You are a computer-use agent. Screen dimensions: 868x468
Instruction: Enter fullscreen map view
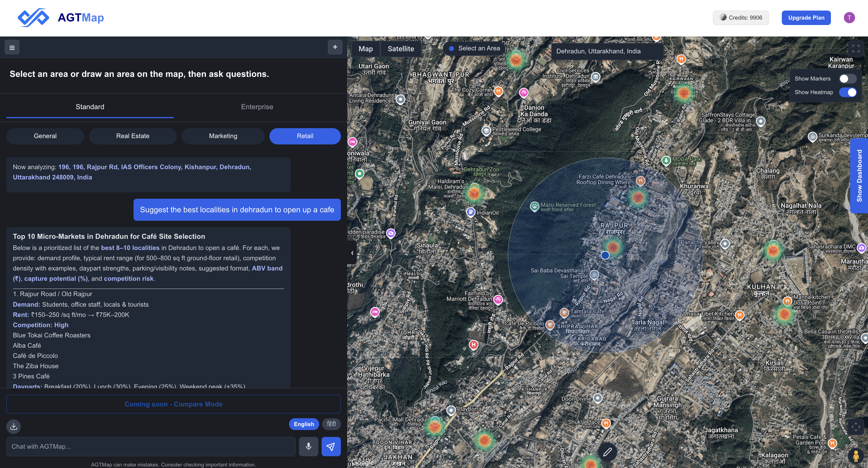click(856, 49)
